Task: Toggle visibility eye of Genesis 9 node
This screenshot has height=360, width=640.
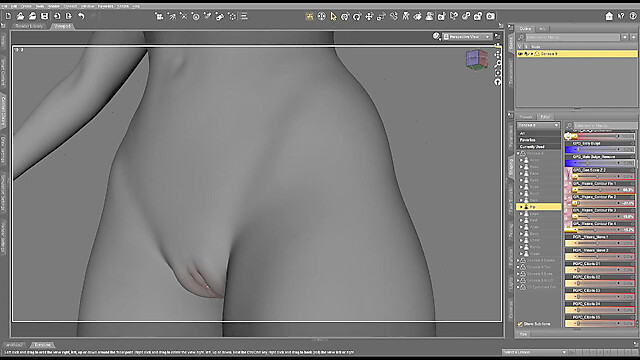Action: pos(520,53)
